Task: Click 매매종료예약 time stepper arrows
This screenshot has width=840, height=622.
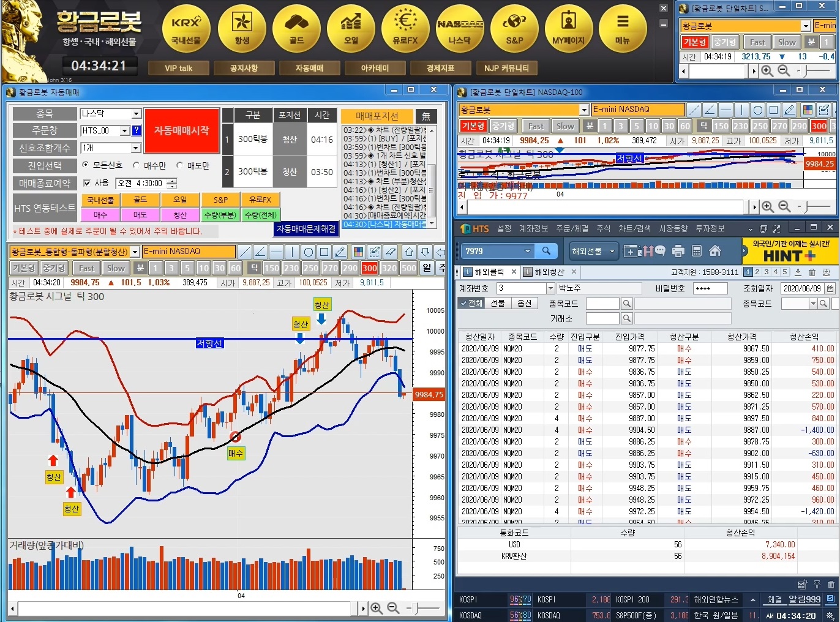Action: click(x=172, y=183)
